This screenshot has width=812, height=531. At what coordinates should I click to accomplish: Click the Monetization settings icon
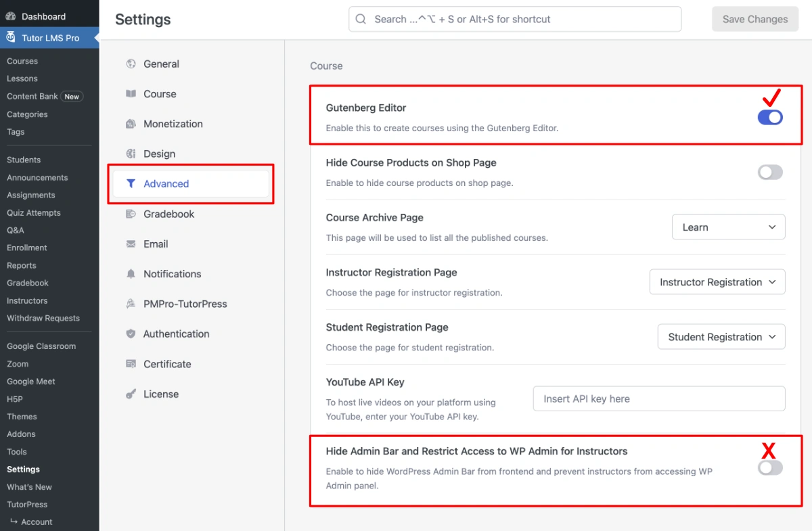pos(130,124)
